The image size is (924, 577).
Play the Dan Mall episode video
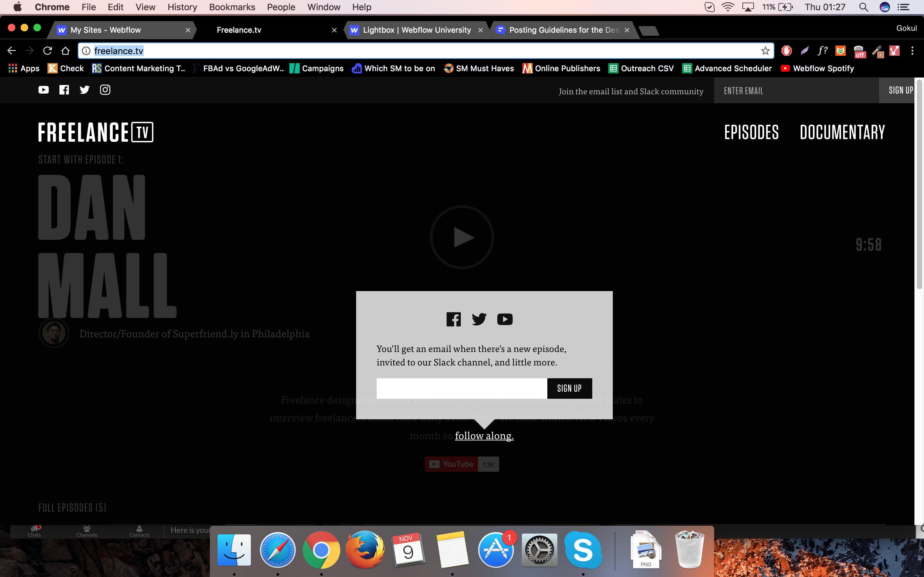tap(462, 237)
